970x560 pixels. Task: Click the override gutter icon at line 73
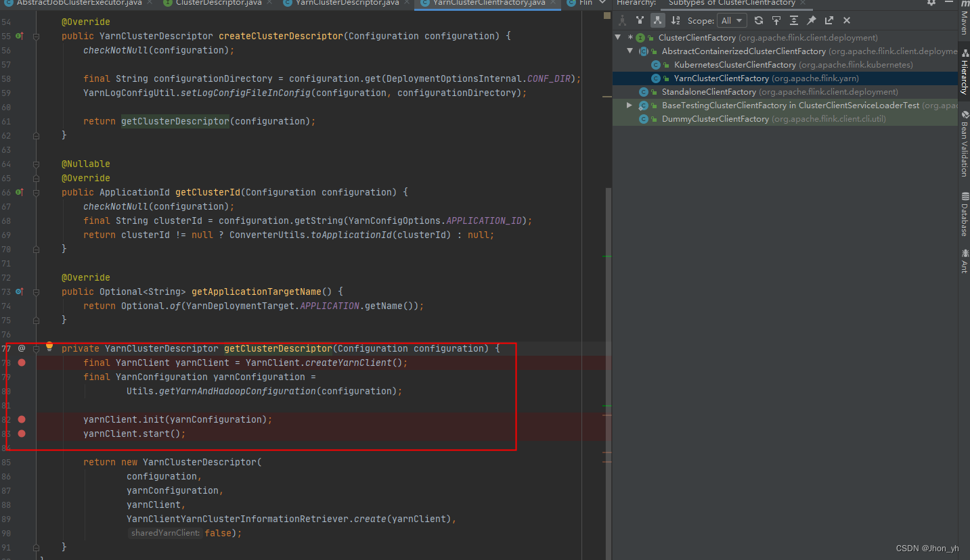click(x=20, y=291)
